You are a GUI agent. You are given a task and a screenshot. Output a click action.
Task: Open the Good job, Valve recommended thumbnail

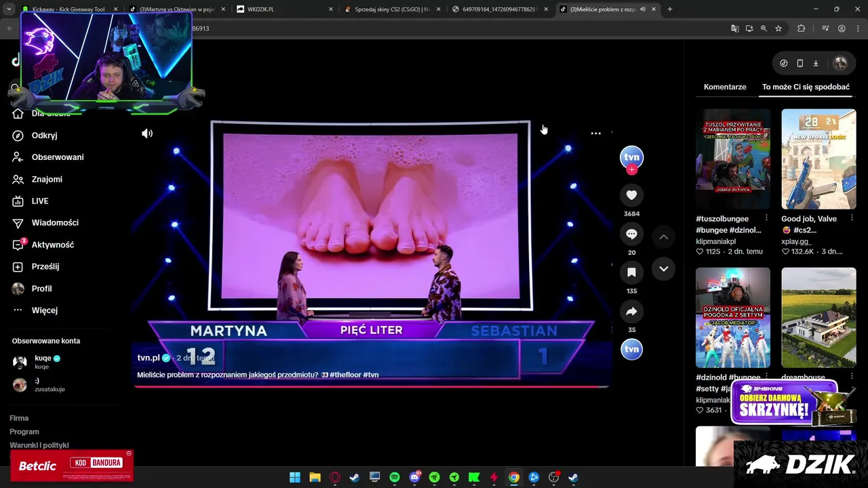(818, 159)
